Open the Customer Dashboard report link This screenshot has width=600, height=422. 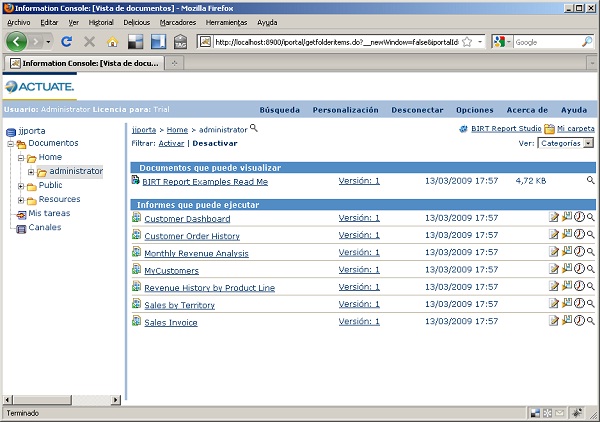[x=187, y=218]
